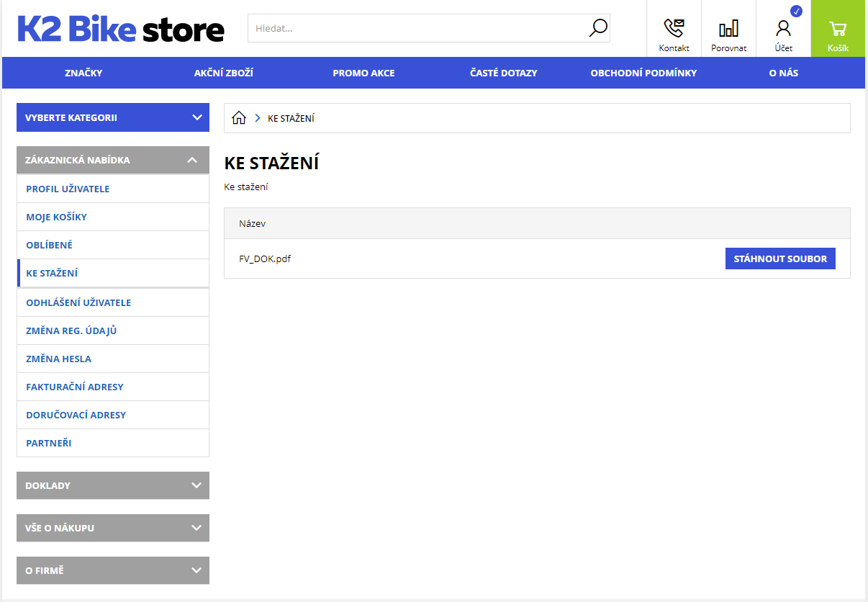Open the Účet user account icon
Image resolution: width=868 pixels, height=602 pixels.
click(783, 29)
